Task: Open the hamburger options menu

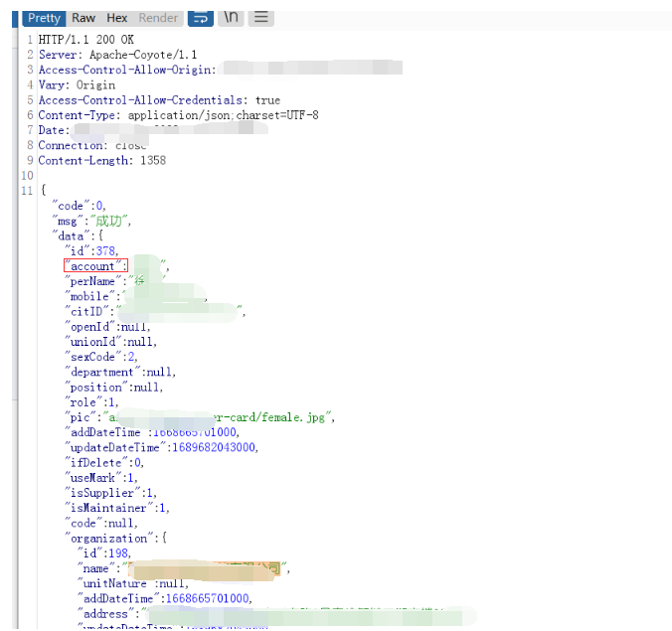Action: (x=261, y=18)
